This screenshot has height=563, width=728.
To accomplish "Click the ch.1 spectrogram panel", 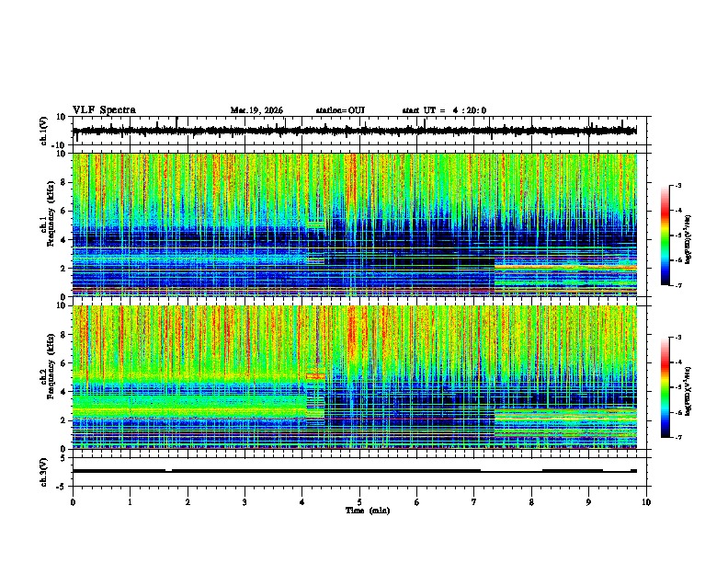I will point(361,224).
